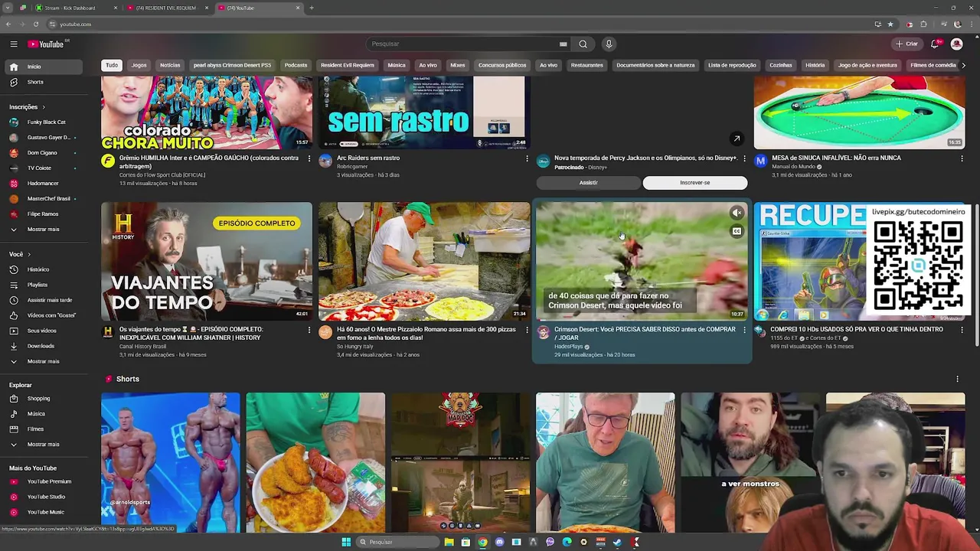
Task: Open Shopping under Explorar
Action: tap(43, 399)
